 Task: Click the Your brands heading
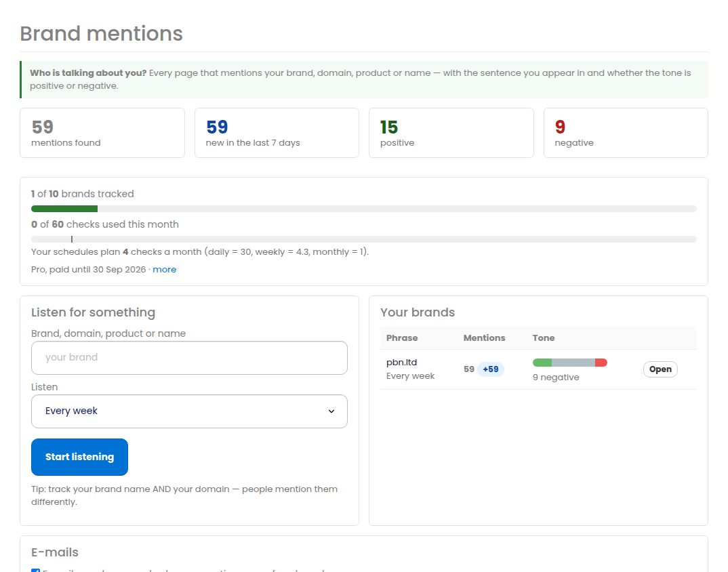tap(418, 312)
